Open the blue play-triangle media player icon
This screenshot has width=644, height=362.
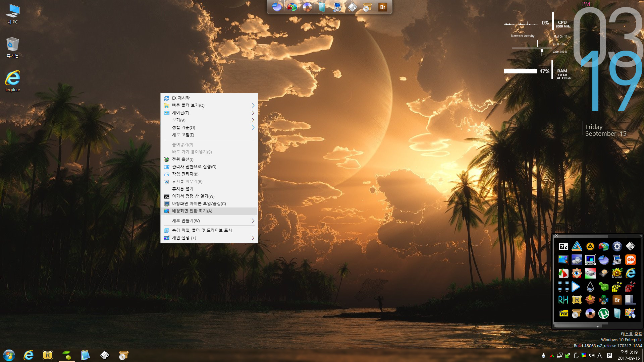576,287
